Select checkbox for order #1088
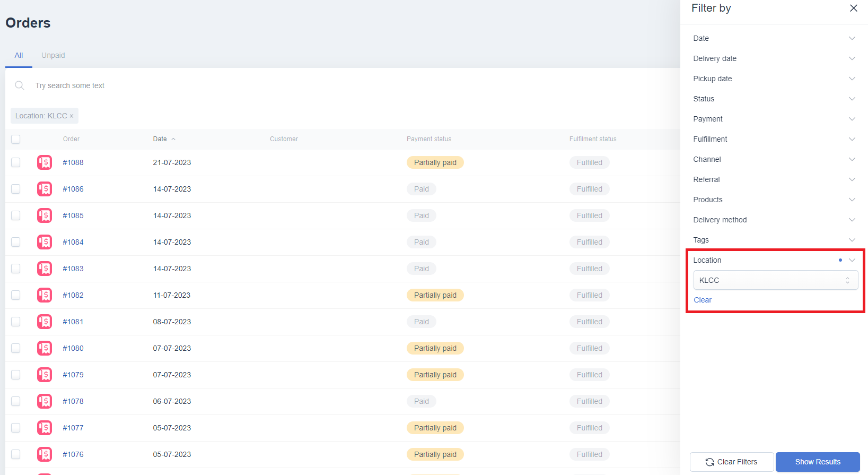The image size is (868, 475). [x=16, y=162]
